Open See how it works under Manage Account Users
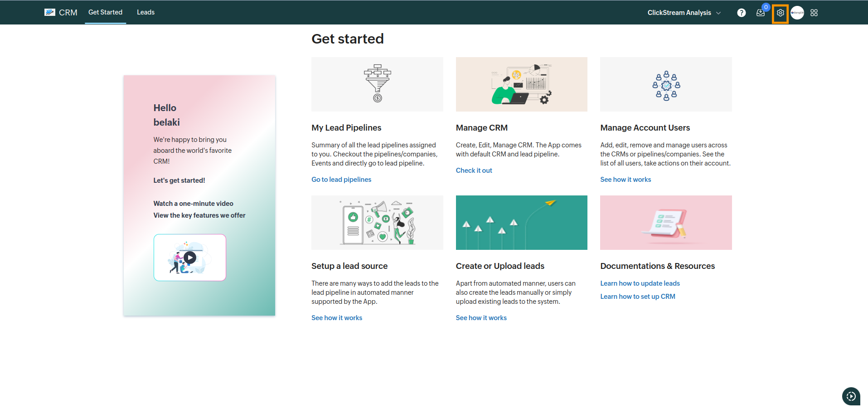The height and width of the screenshot is (414, 868). (x=626, y=180)
